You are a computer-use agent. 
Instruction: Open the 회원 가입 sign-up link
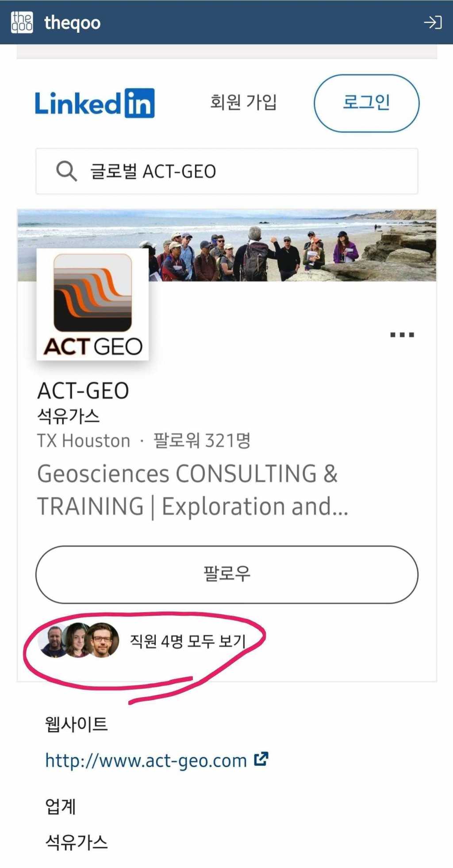pyautogui.click(x=243, y=102)
